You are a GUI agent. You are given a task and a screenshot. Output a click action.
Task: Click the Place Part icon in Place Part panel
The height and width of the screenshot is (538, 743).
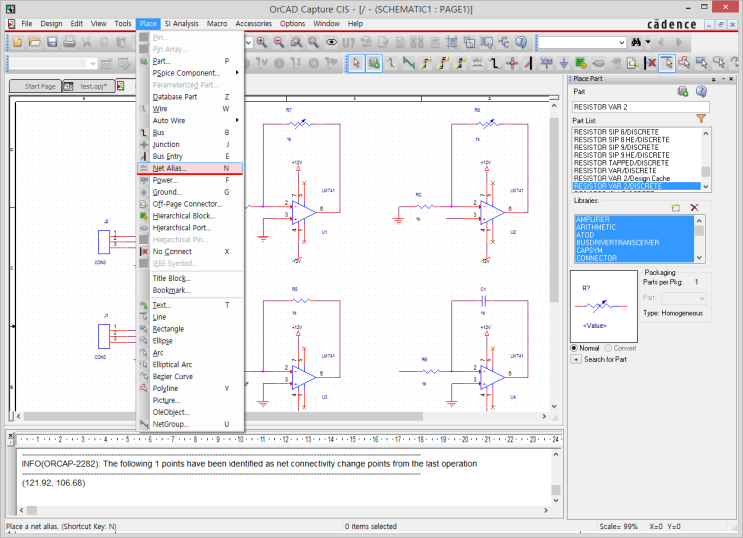[683, 91]
